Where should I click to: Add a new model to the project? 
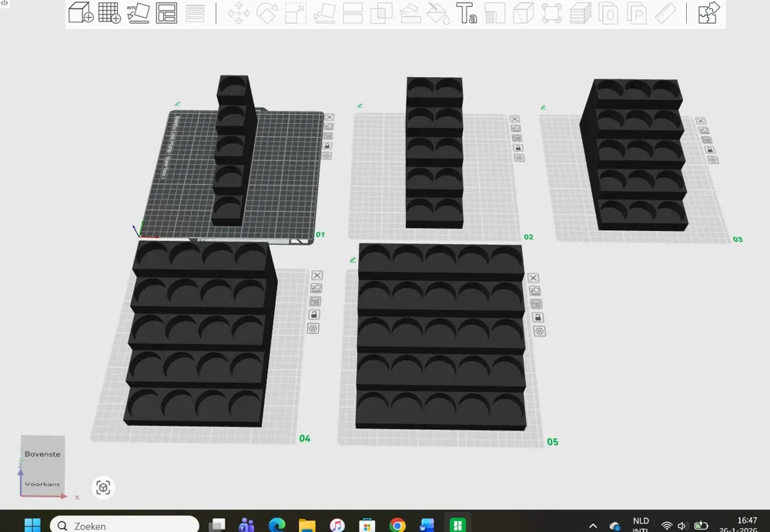(x=81, y=13)
